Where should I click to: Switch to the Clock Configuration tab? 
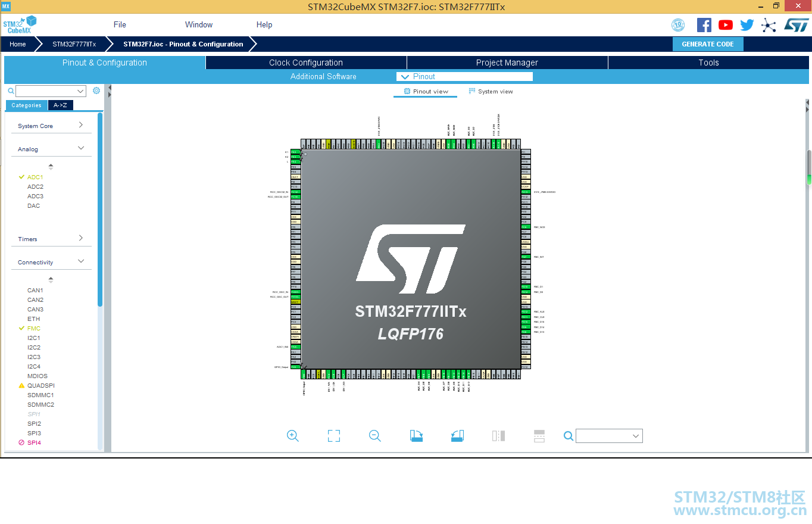tap(306, 63)
